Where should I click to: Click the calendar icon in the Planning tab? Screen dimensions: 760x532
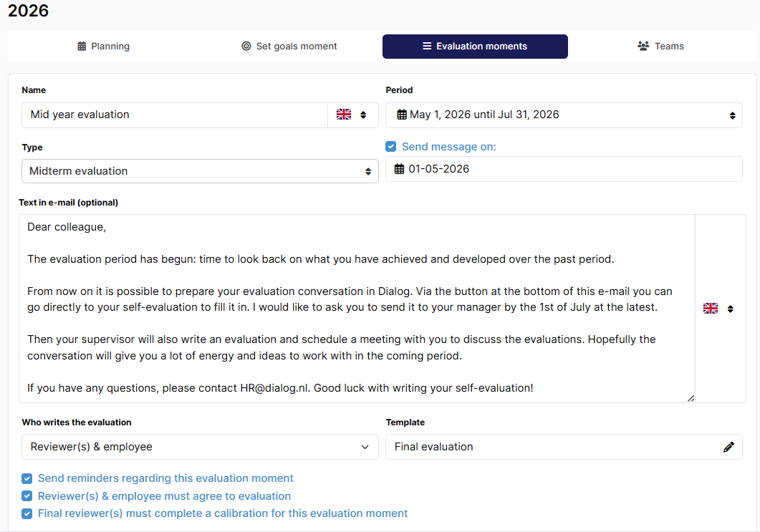pyautogui.click(x=82, y=46)
